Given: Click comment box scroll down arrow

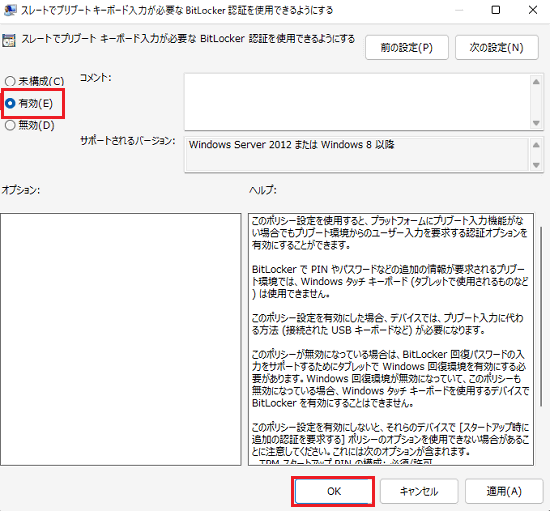Looking at the screenshot, I should [x=536, y=123].
